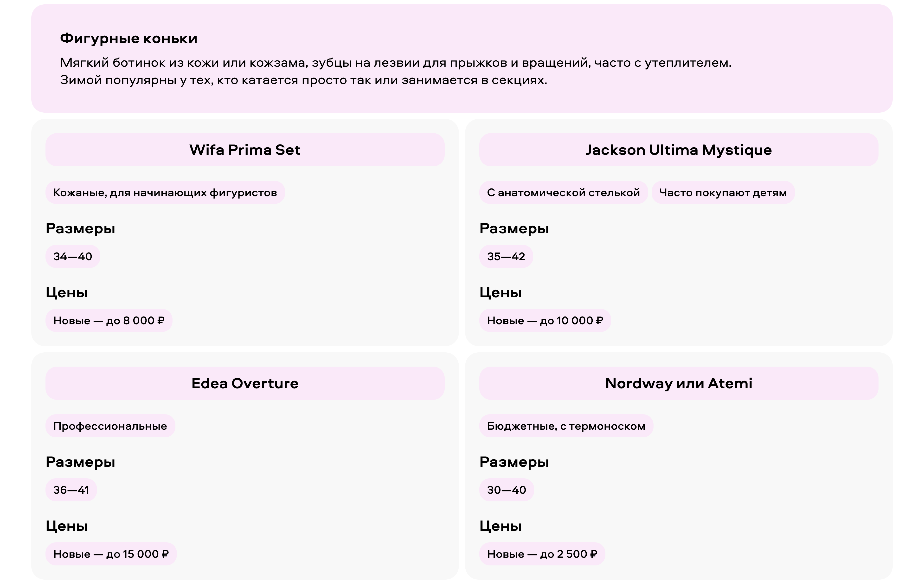The height and width of the screenshot is (583, 924).
Task: Click the "Размеры" label in Edea Overture card
Action: tap(80, 462)
